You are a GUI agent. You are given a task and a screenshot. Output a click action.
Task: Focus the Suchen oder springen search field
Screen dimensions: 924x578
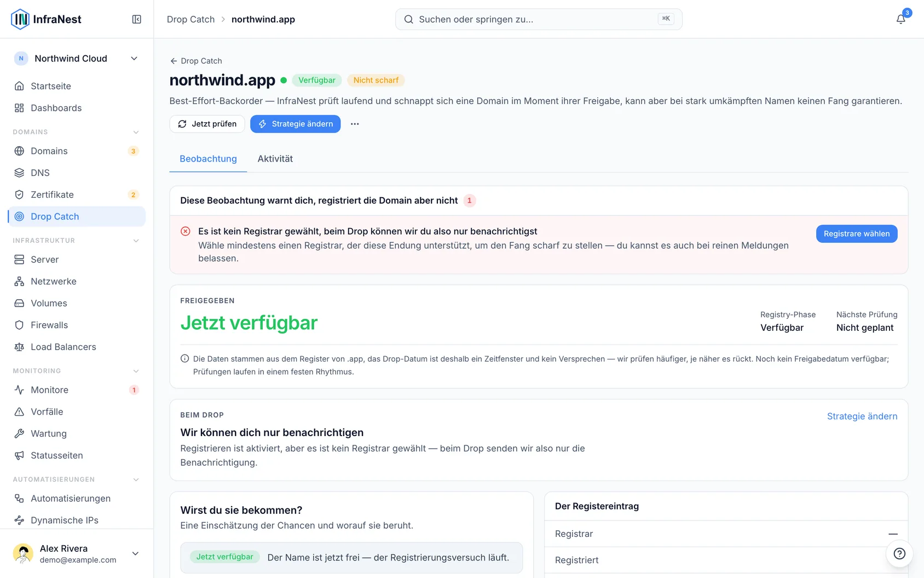539,19
